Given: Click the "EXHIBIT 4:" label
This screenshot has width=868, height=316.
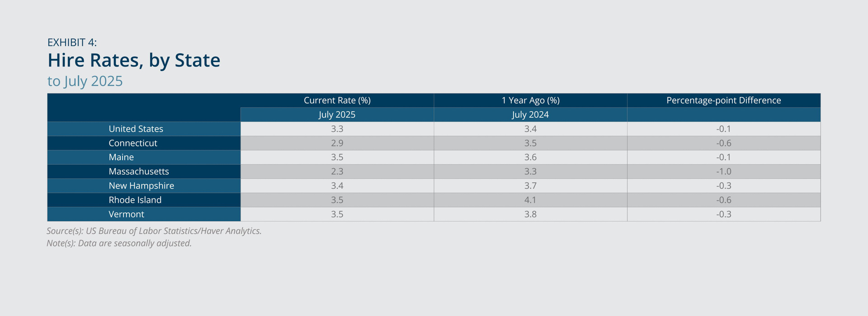Looking at the screenshot, I should pyautogui.click(x=72, y=43).
